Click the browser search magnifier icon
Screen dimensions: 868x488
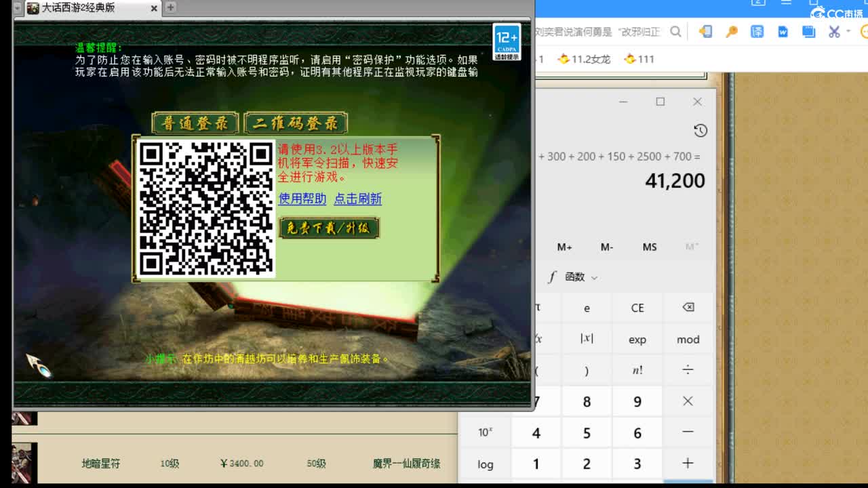pyautogui.click(x=675, y=32)
